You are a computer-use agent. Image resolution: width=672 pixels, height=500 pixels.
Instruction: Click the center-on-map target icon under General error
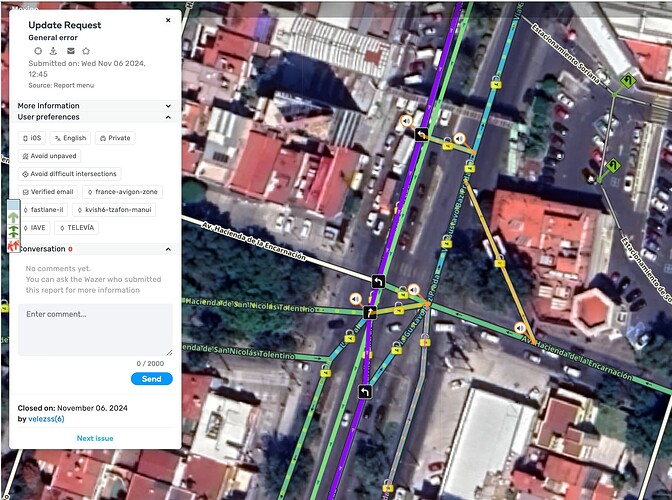click(x=38, y=51)
